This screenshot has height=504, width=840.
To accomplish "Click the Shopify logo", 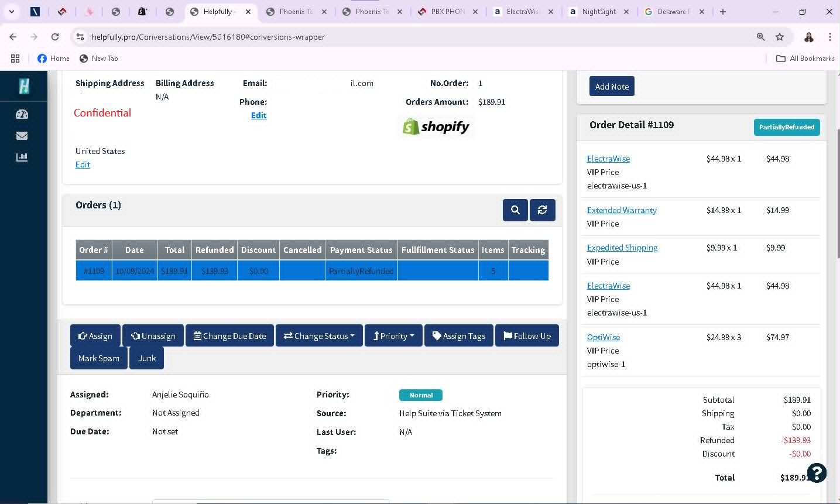I will [437, 126].
